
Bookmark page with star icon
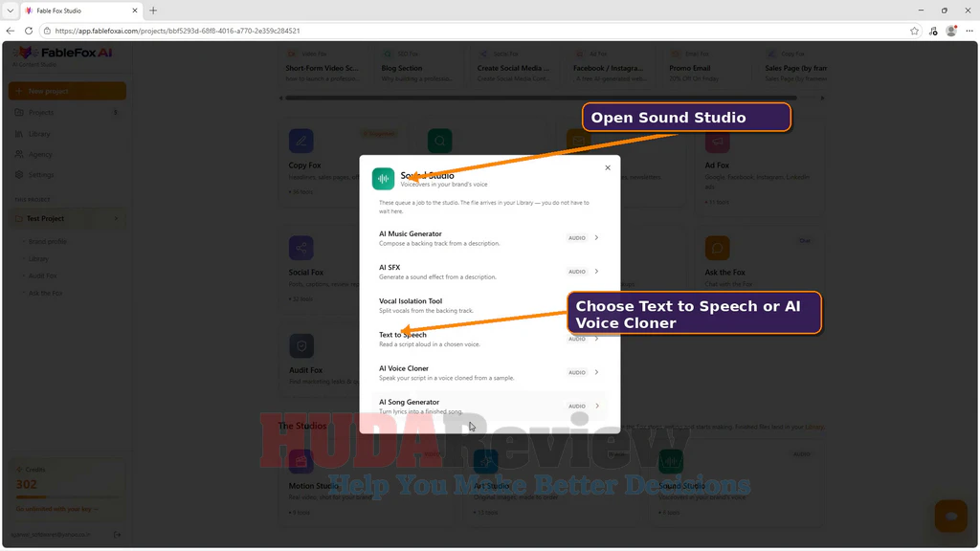point(914,31)
